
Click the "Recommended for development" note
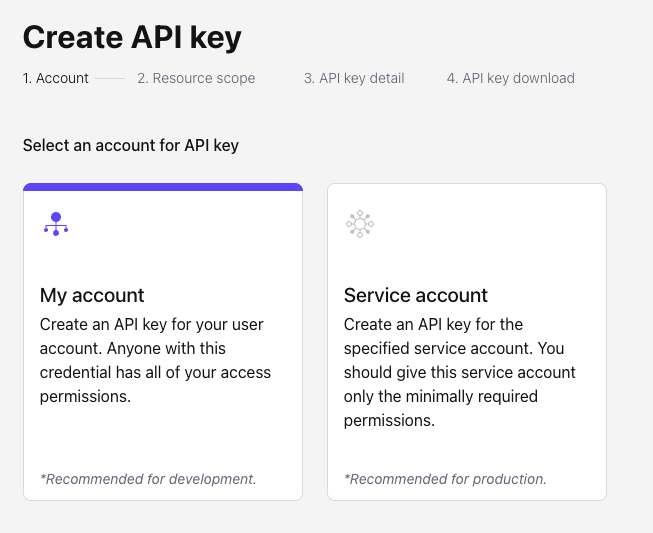pos(148,479)
